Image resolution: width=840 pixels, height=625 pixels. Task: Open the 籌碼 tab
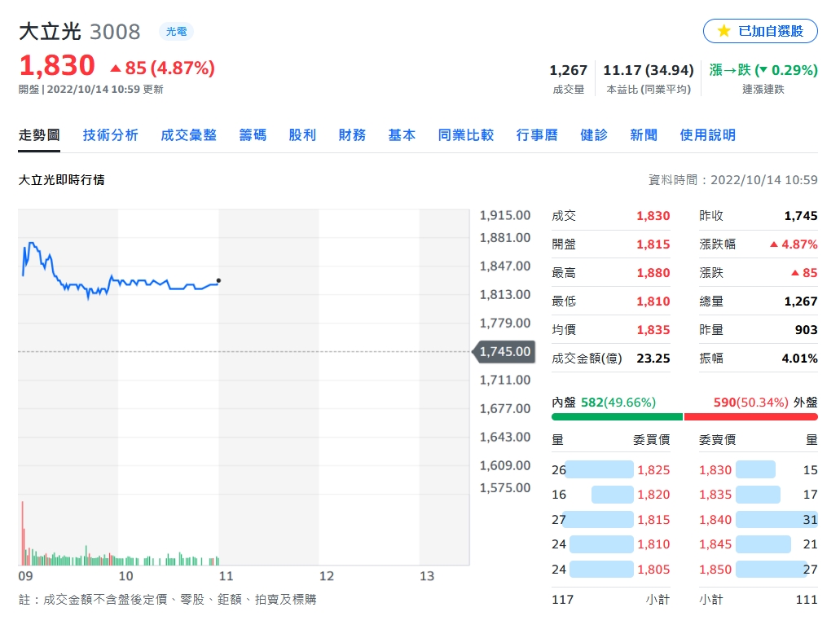[253, 135]
